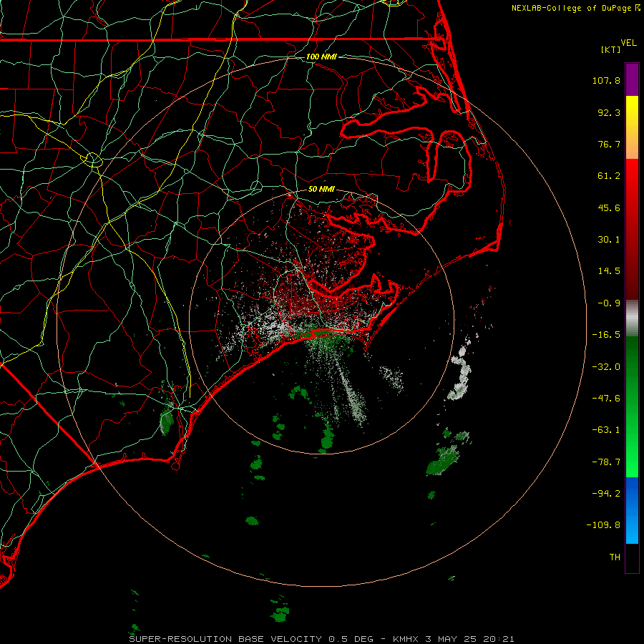Click the -16.5 velocity scale value
Image resolution: width=644 pixels, height=644 pixels.
(x=606, y=335)
